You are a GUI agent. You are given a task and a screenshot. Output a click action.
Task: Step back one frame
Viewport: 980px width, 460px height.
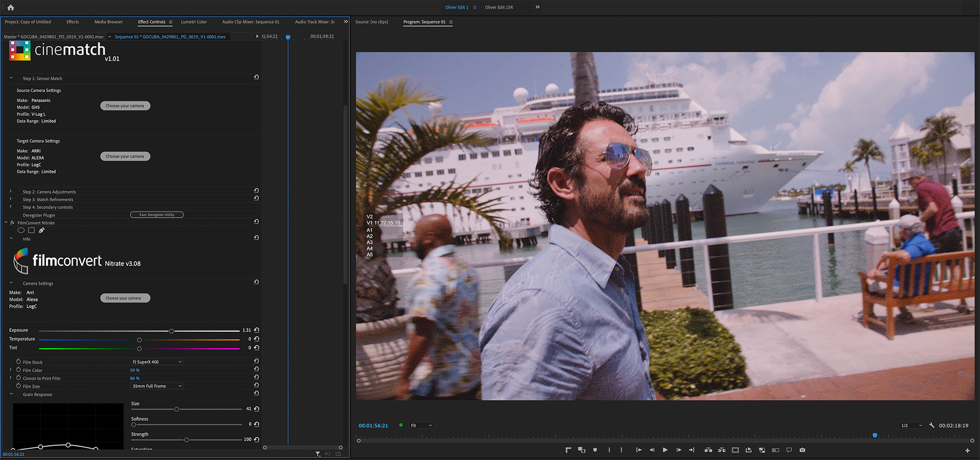[x=652, y=450]
